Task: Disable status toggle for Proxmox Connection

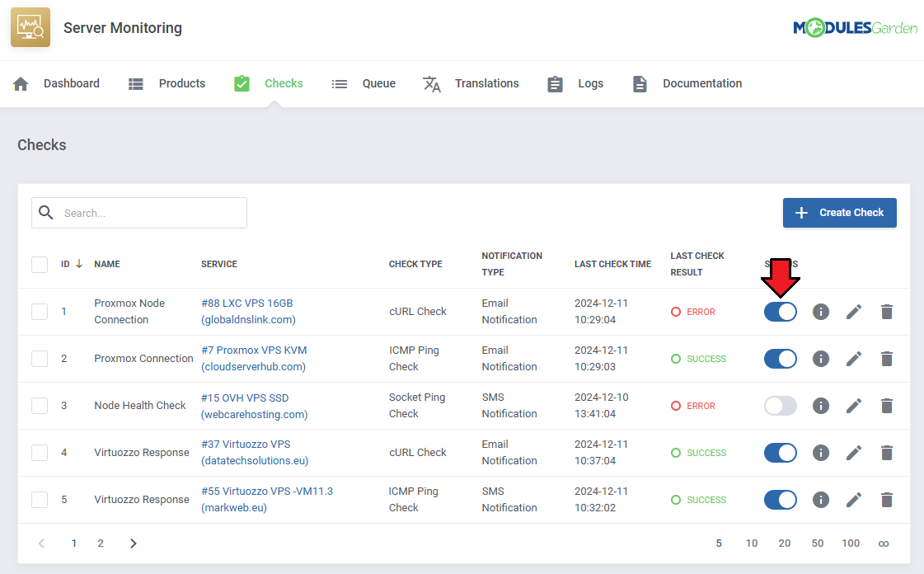Action: [781, 359]
